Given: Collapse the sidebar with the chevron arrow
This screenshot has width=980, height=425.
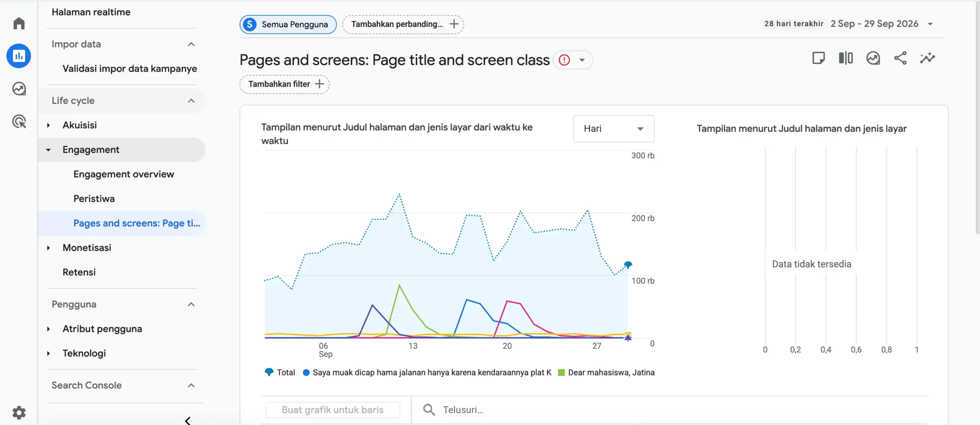Looking at the screenshot, I should point(188,421).
